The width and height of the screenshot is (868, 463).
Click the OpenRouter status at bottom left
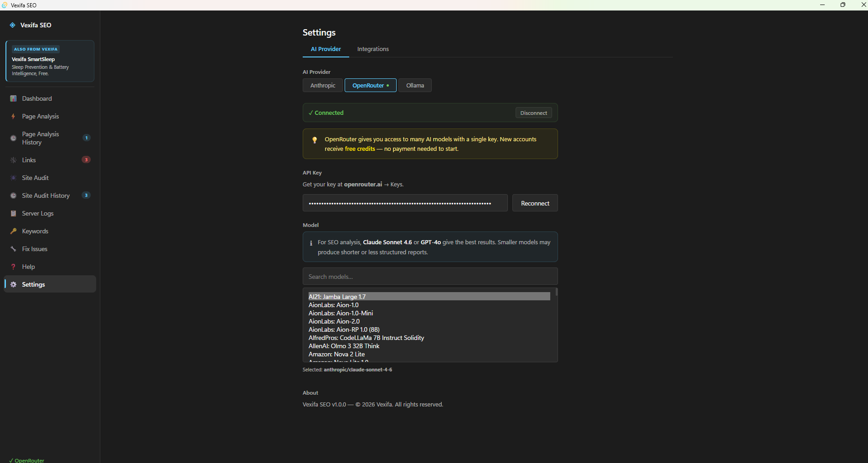click(x=27, y=460)
